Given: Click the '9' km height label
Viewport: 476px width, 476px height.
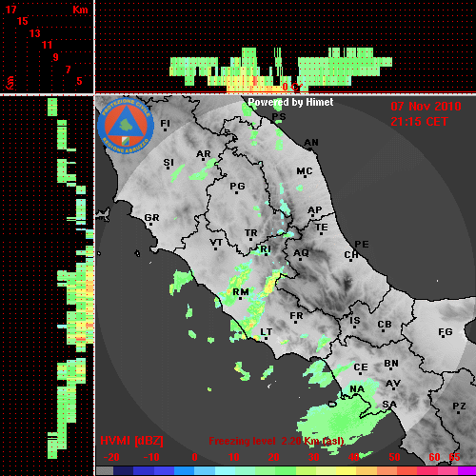Looking at the screenshot, I should click(56, 57).
